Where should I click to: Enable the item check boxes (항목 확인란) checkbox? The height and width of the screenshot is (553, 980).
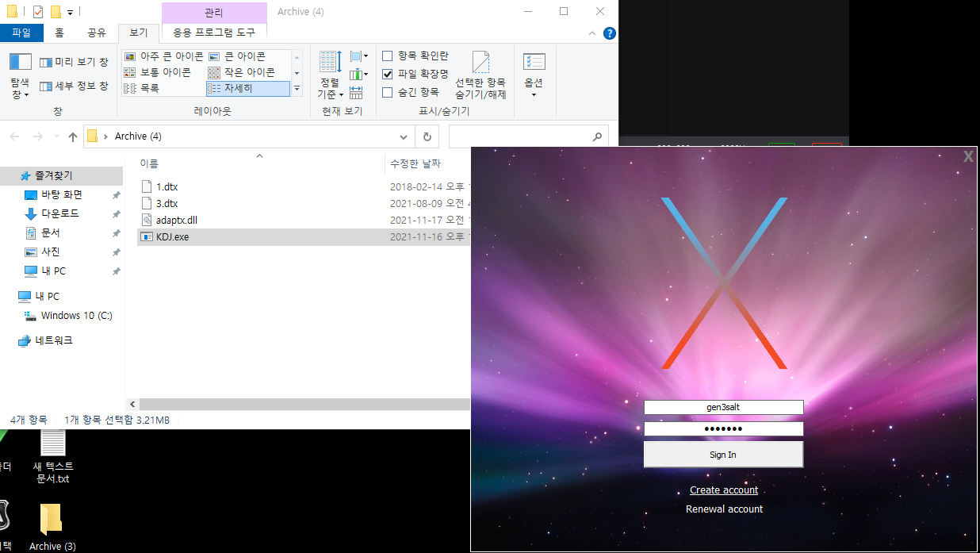[388, 56]
